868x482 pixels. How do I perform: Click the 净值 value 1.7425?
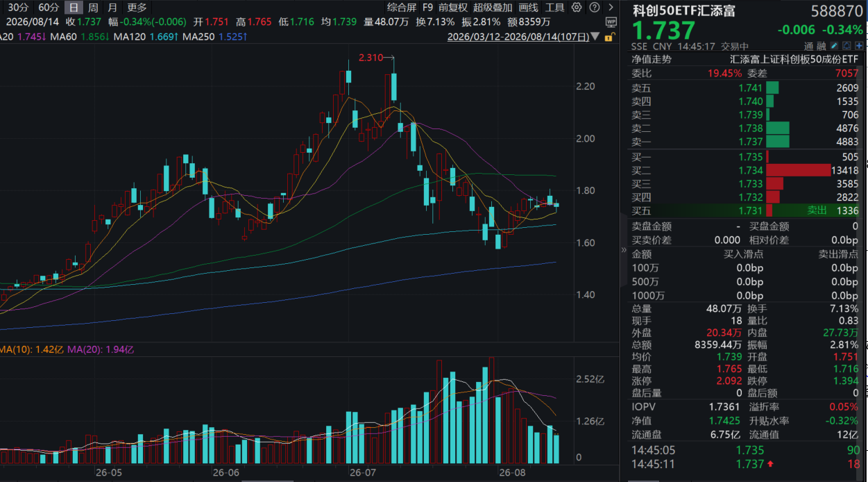coord(725,420)
